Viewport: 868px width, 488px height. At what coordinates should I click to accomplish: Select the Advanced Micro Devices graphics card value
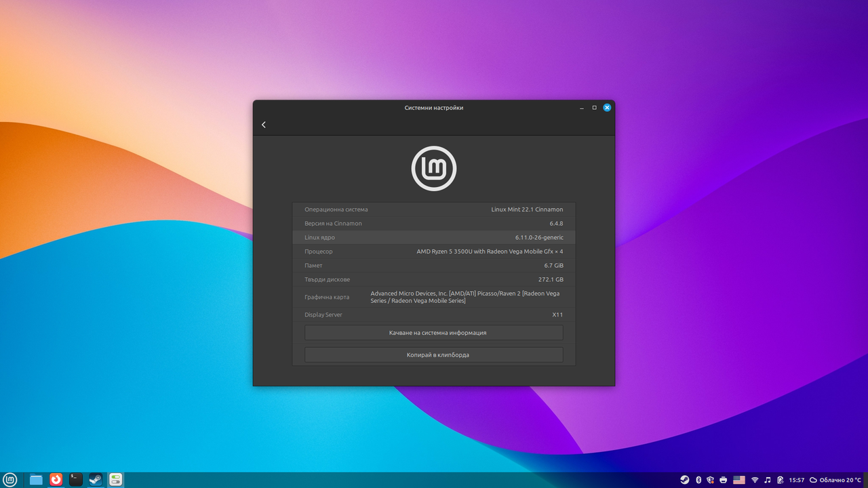[x=465, y=297]
